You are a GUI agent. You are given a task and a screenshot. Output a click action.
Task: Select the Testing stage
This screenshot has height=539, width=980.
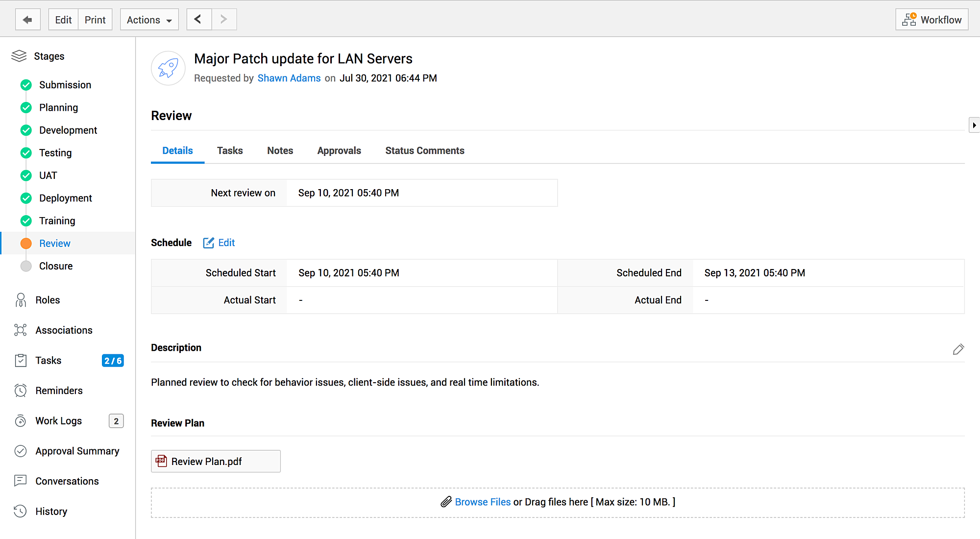tap(55, 153)
